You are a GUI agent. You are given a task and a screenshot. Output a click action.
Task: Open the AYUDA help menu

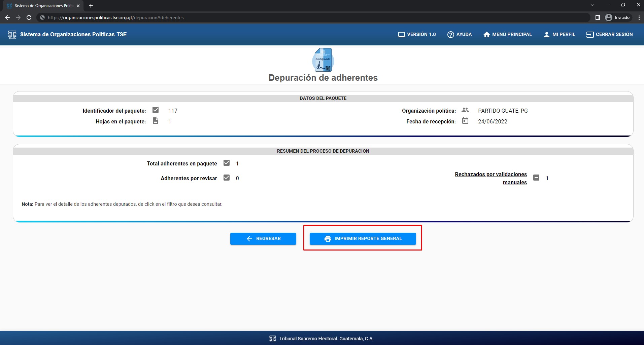(x=460, y=35)
